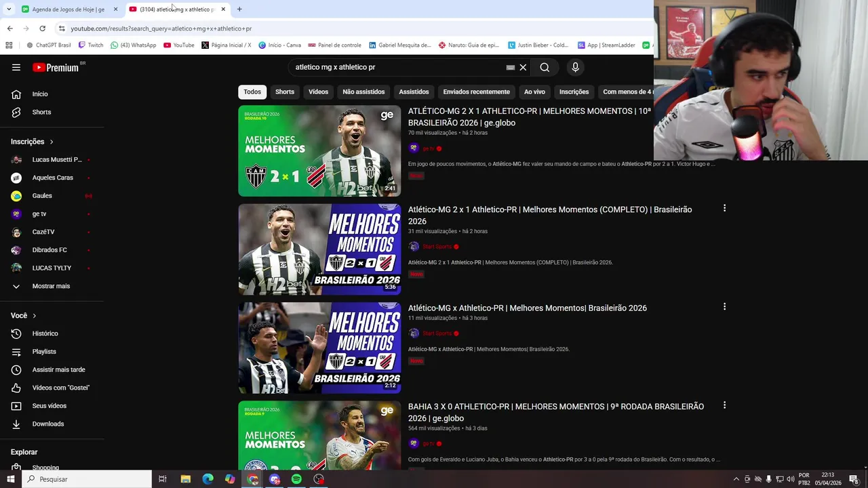Image resolution: width=868 pixels, height=488 pixels.
Task: Select the Ao vivo filter chip
Action: pyautogui.click(x=534, y=91)
